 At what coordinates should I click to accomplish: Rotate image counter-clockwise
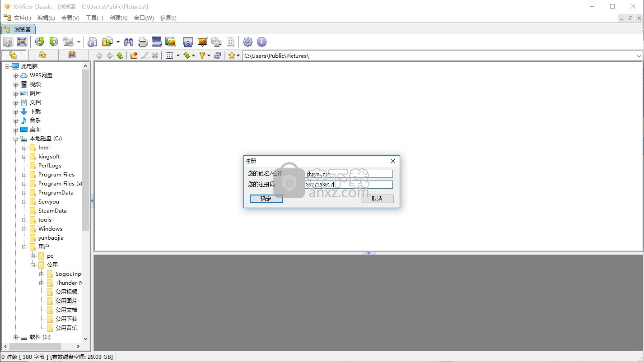coord(40,42)
